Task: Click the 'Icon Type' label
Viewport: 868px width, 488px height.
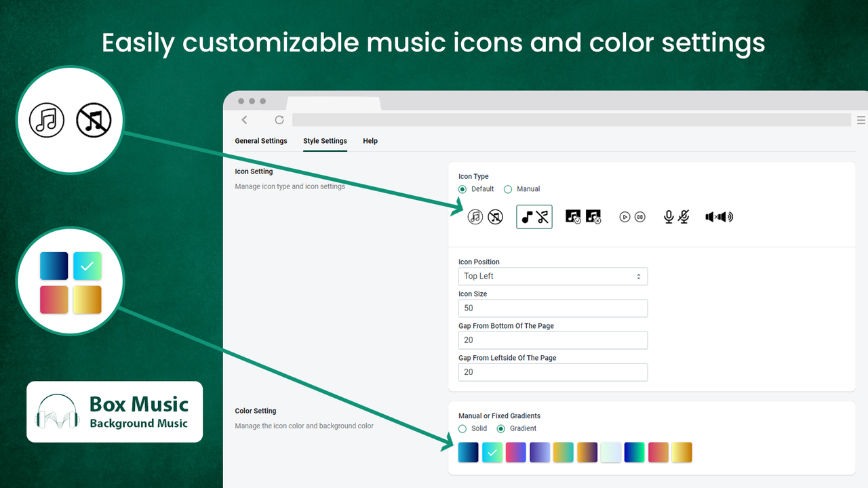Action: [473, 177]
